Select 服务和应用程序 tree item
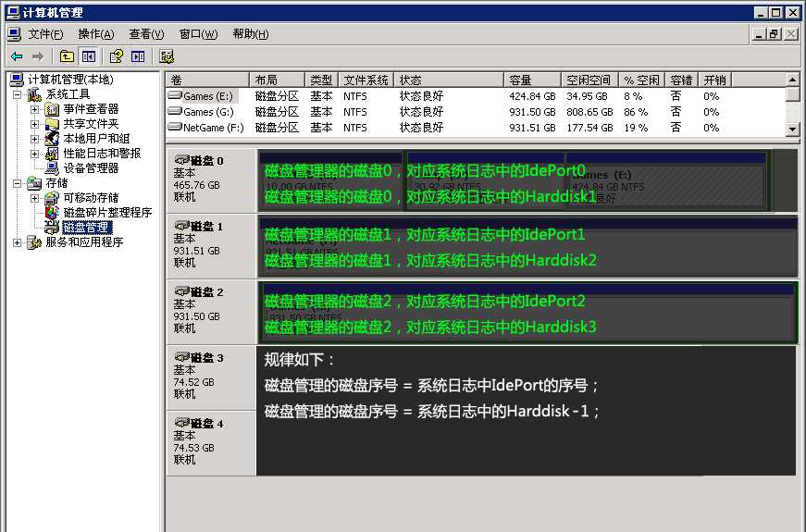806x532 pixels. (84, 242)
